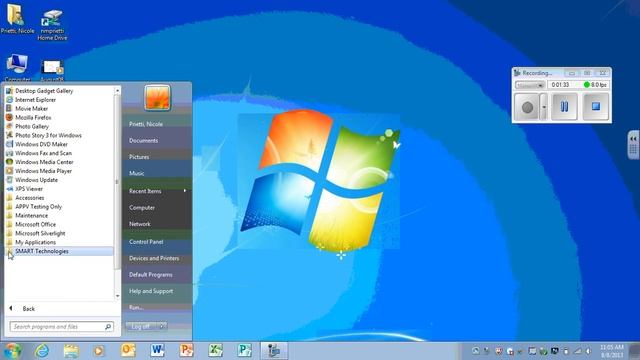Screen dimensions: 640x360
Task: Click the volume speaker icon in system tray
Action: (x=588, y=351)
